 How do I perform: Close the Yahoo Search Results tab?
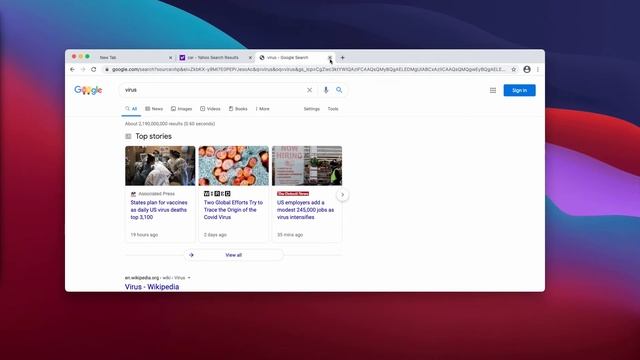point(250,58)
